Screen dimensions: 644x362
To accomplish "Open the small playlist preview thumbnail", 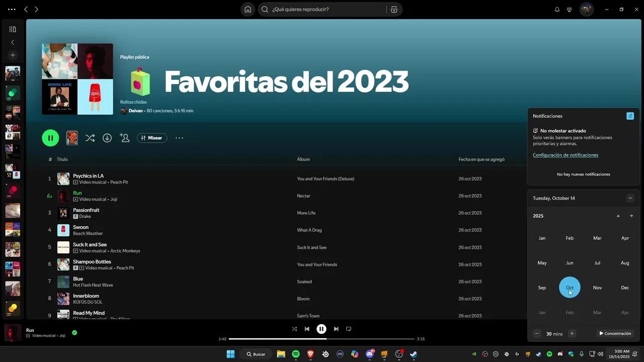I will click(72, 138).
